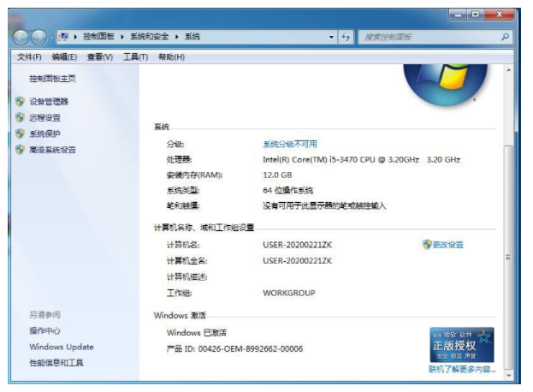Open the address bar history dropdown arrow
The width and height of the screenshot is (533, 392).
(x=331, y=38)
